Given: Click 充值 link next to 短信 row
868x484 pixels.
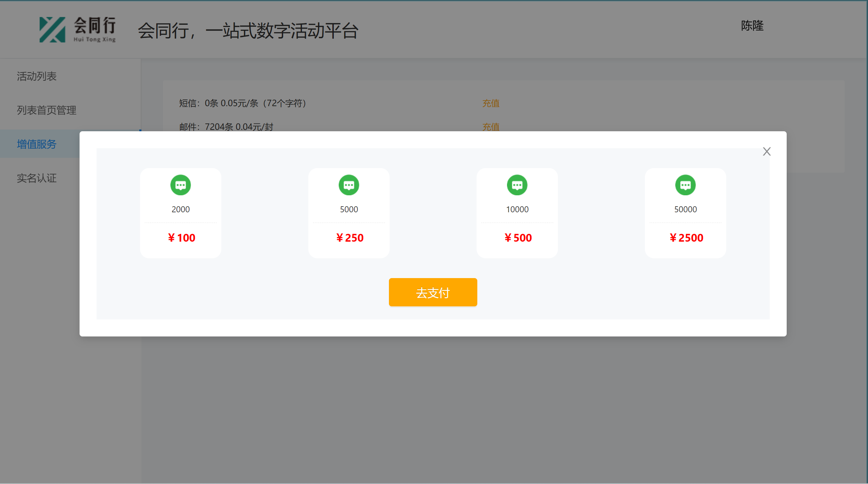Looking at the screenshot, I should (x=491, y=103).
